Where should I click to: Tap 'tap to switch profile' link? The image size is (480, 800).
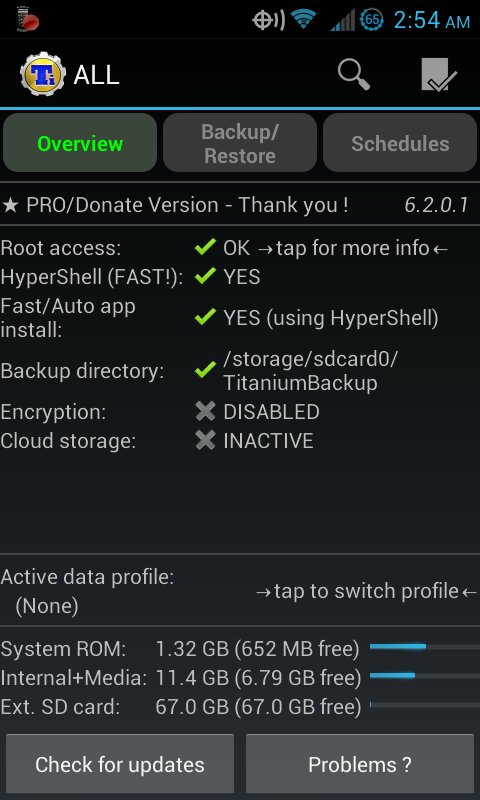click(x=366, y=591)
